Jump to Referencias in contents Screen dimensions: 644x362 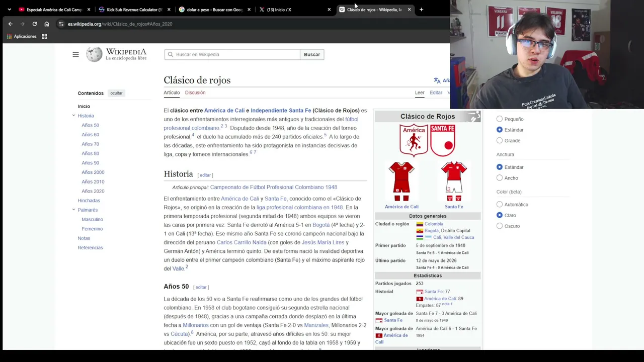coord(90,247)
